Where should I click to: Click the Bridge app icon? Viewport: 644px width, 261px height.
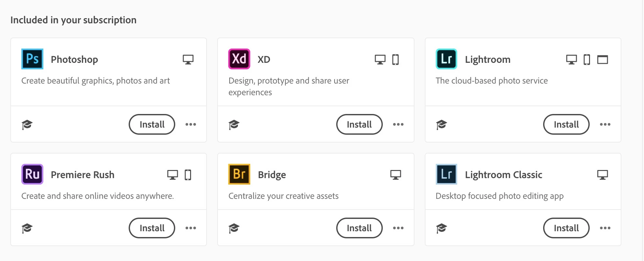[x=239, y=174]
